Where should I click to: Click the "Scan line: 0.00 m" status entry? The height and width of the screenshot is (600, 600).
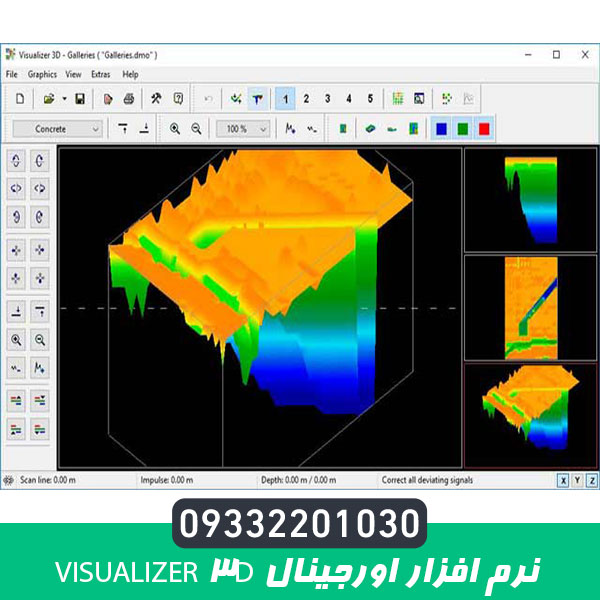tap(47, 480)
